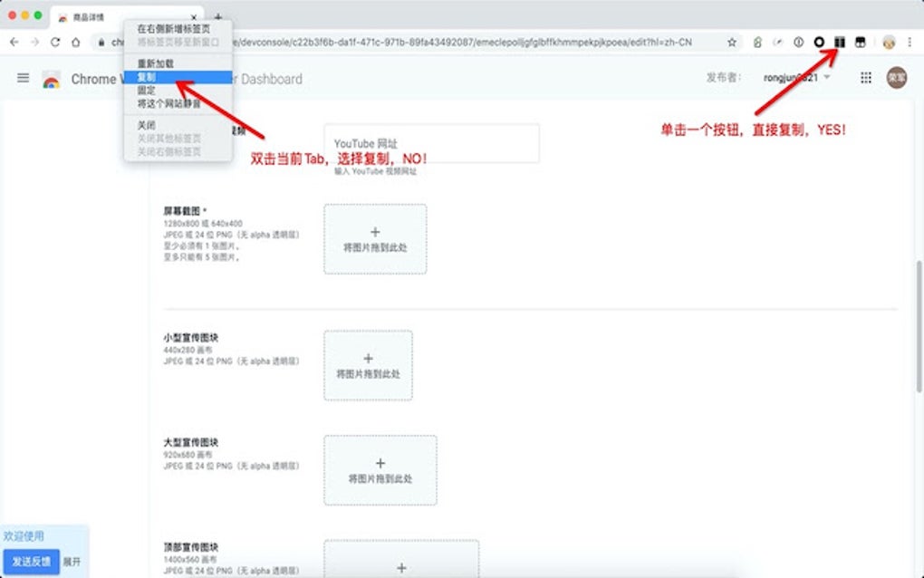The height and width of the screenshot is (578, 924).
Task: Click the screenshot image drop zone
Action: [375, 238]
